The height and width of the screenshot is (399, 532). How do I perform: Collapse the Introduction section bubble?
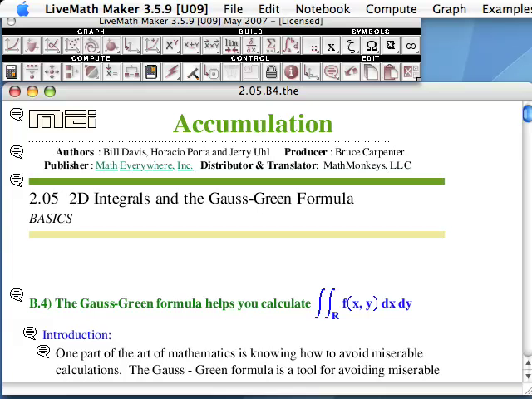point(30,333)
